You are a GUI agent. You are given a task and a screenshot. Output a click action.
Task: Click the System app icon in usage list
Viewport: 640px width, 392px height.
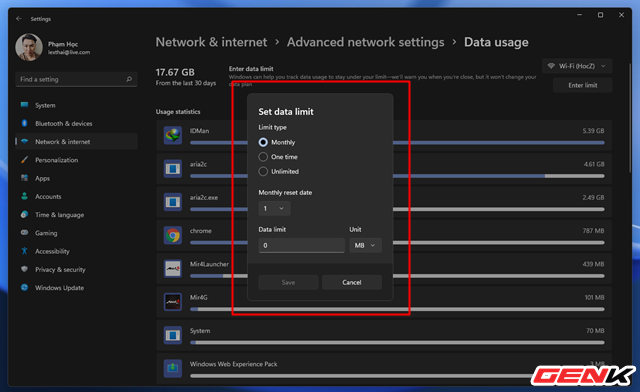(x=173, y=335)
